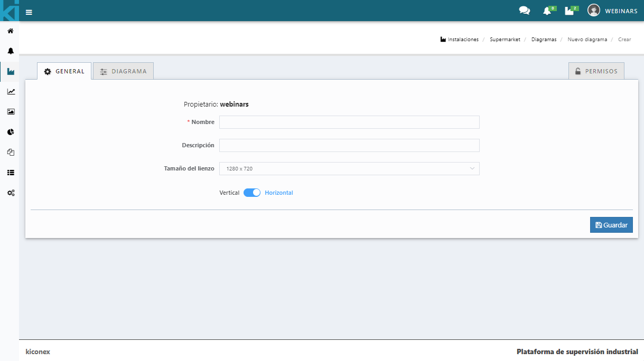Viewport: 644px width, 361px height.
Task: Open the Permisos tab
Action: pos(596,71)
